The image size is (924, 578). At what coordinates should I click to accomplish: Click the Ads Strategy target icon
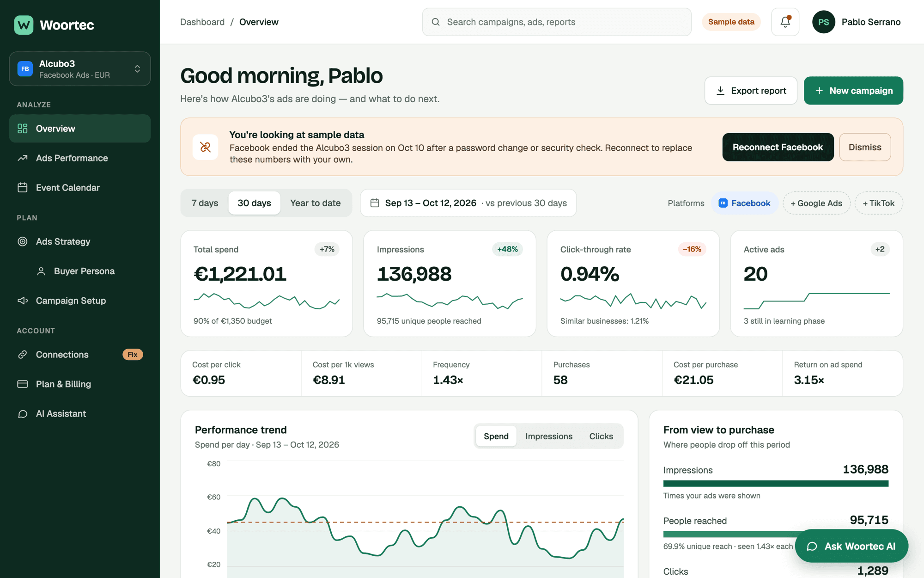(22, 241)
